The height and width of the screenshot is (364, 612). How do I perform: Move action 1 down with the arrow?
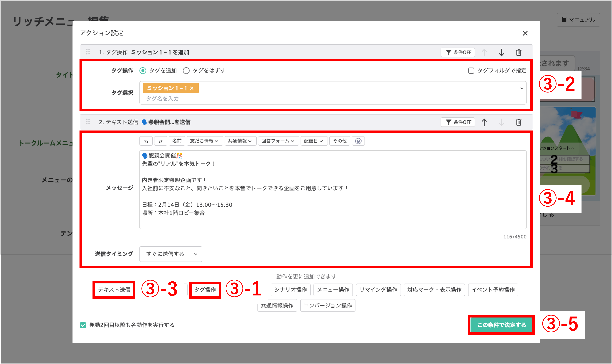501,52
